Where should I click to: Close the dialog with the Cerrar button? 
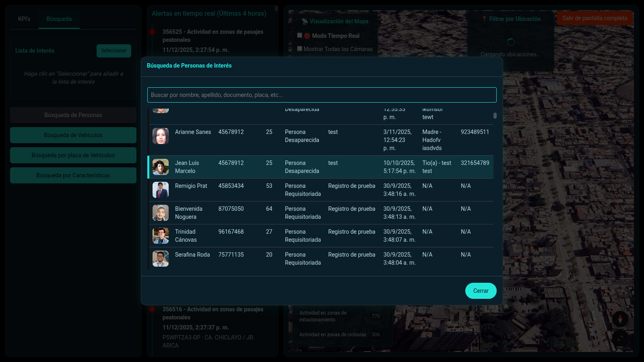(x=481, y=291)
